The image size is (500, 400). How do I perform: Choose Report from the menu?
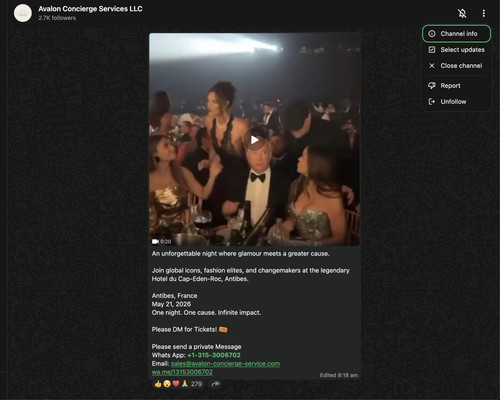(456, 86)
